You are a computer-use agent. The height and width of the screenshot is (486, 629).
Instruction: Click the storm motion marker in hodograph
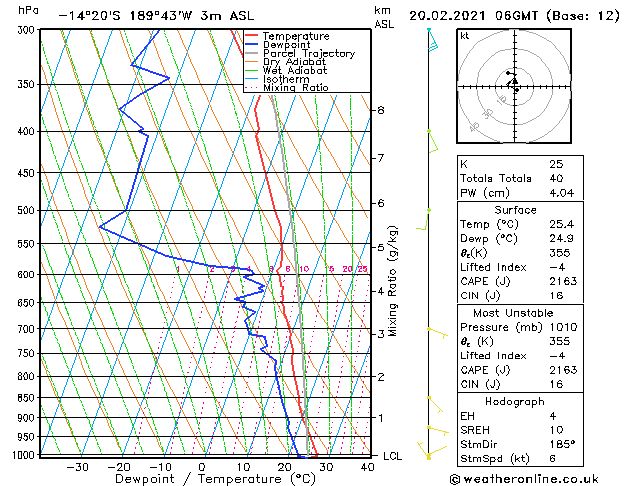(515, 81)
